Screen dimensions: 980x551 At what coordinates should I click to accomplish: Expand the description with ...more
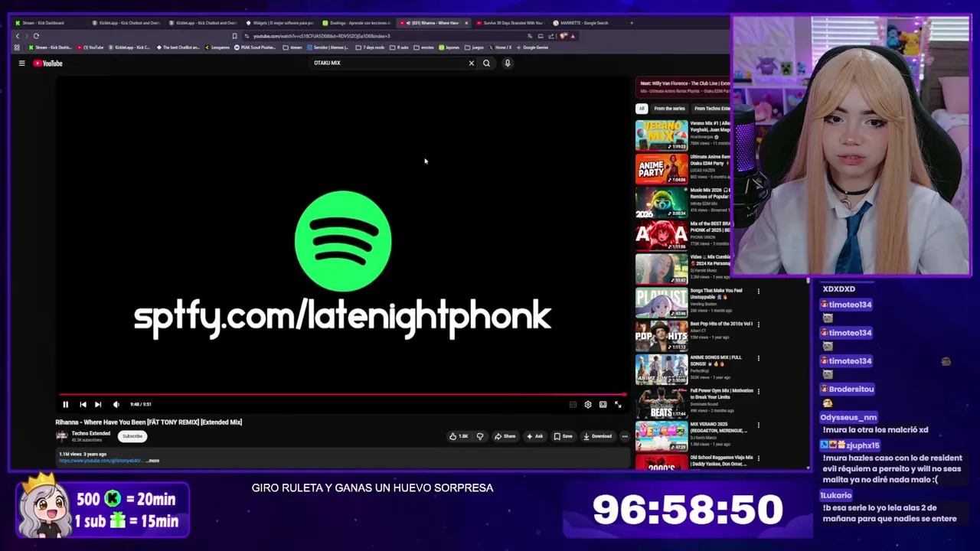coord(152,461)
